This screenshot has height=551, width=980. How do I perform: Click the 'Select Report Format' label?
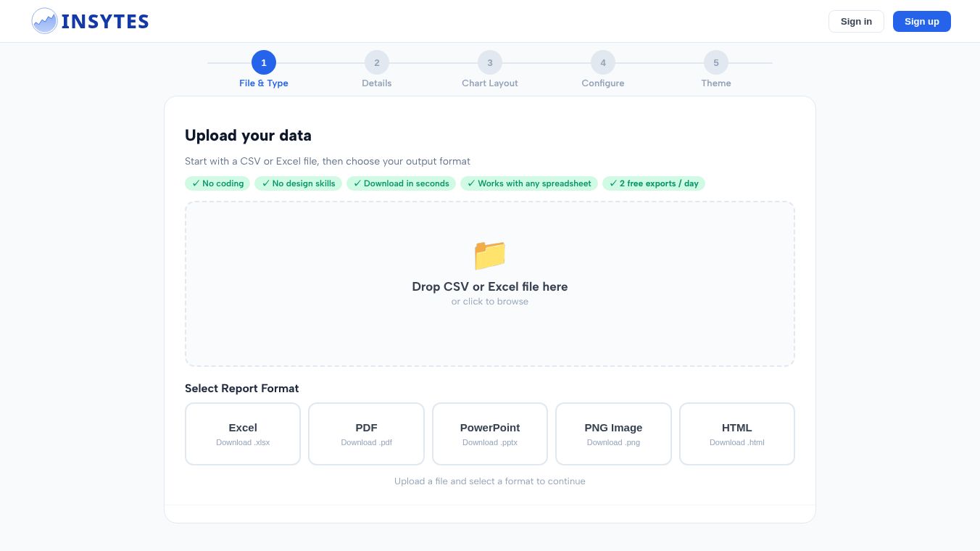pyautogui.click(x=242, y=389)
